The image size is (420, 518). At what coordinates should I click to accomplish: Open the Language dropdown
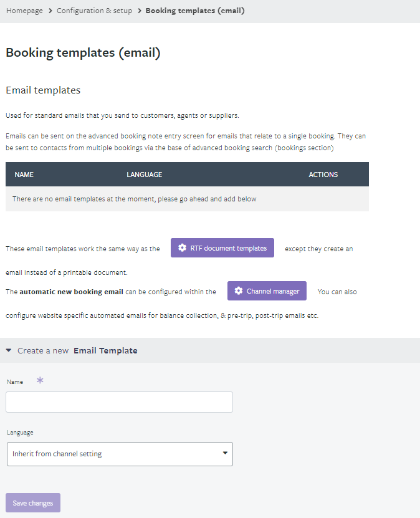click(x=120, y=454)
